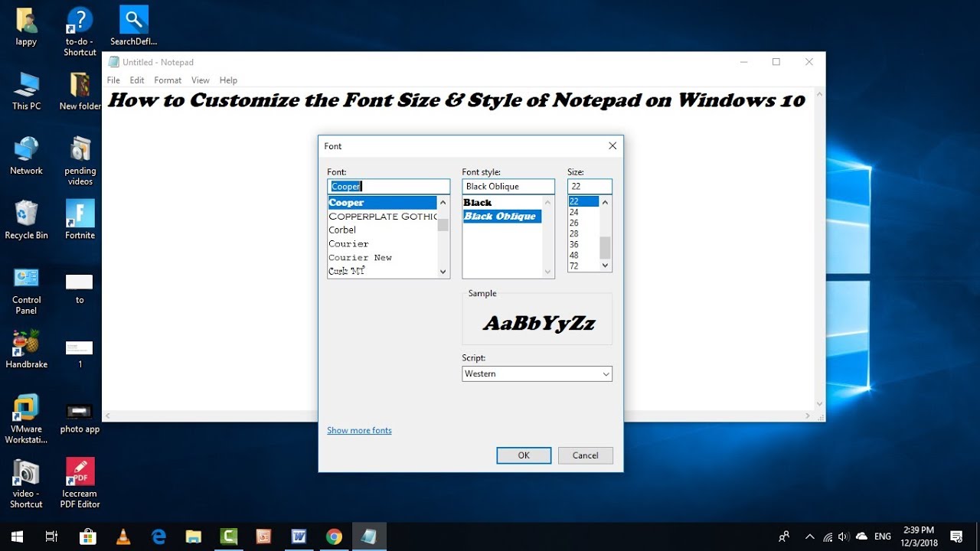The height and width of the screenshot is (551, 980).
Task: Select the Fortnite desktop shortcut
Action: [80, 220]
